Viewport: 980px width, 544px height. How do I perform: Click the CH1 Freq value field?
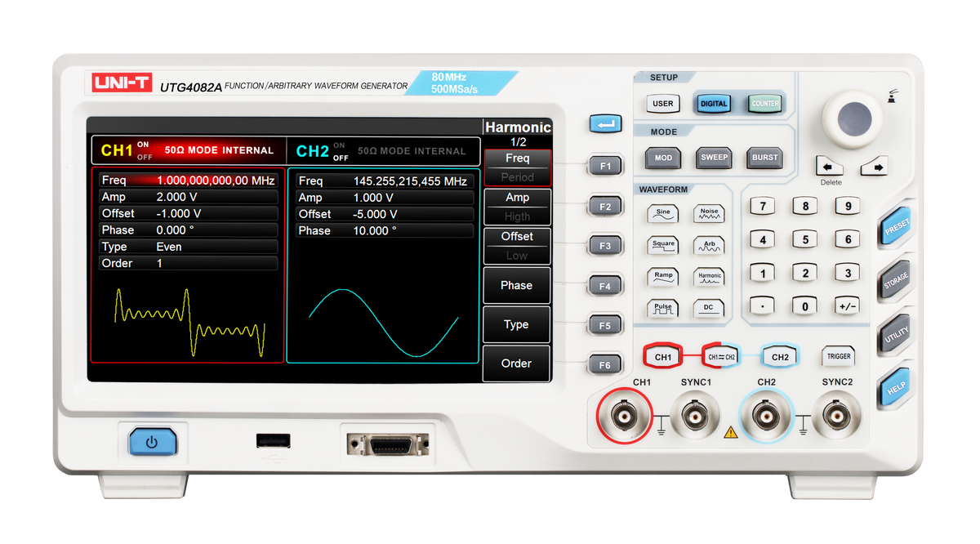(188, 181)
